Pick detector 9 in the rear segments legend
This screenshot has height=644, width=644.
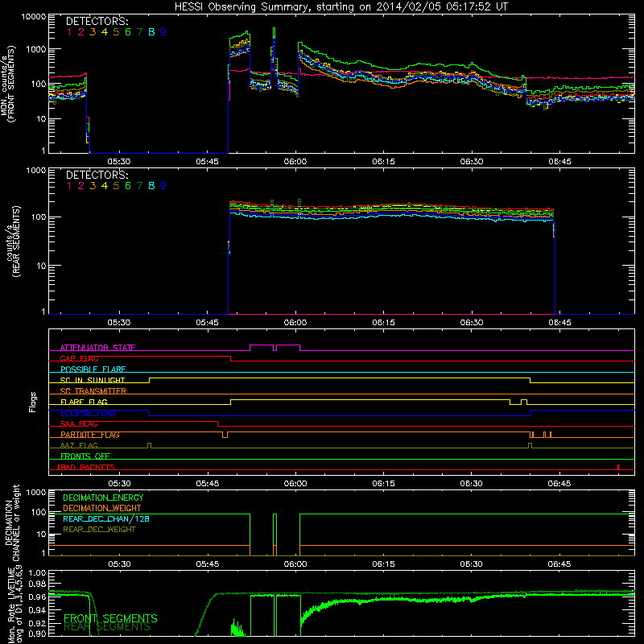point(163,186)
